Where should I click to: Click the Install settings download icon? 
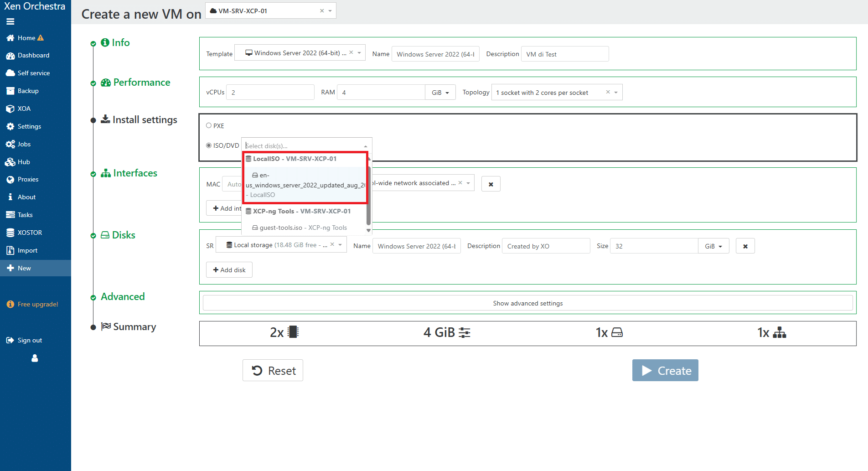point(105,119)
